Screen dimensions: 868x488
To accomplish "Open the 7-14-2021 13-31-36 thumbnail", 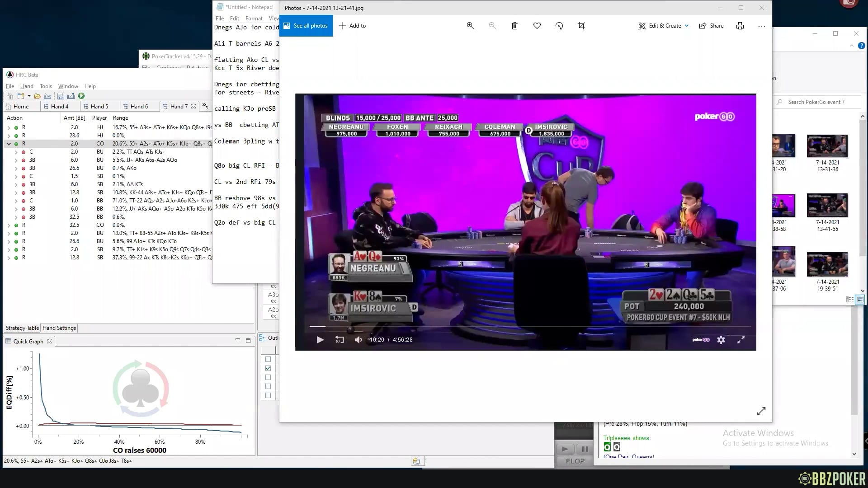I will (827, 146).
